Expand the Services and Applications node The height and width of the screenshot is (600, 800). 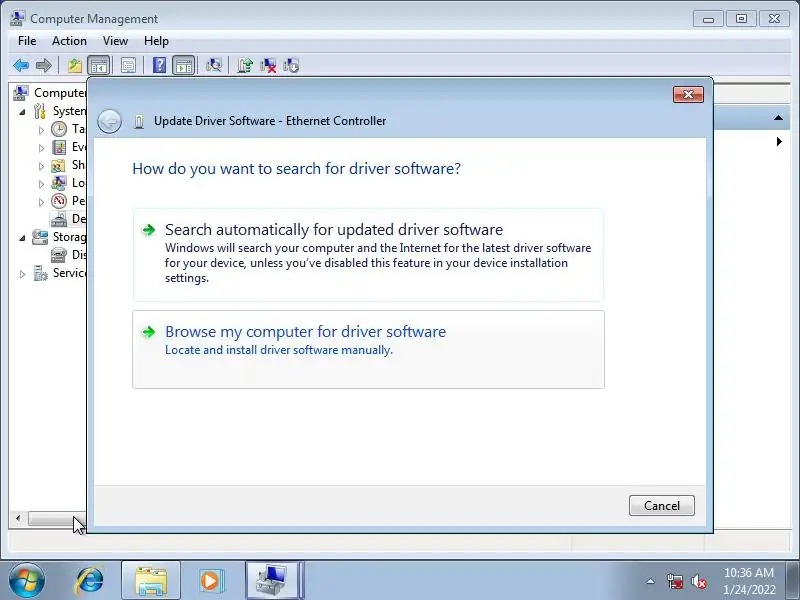22,274
